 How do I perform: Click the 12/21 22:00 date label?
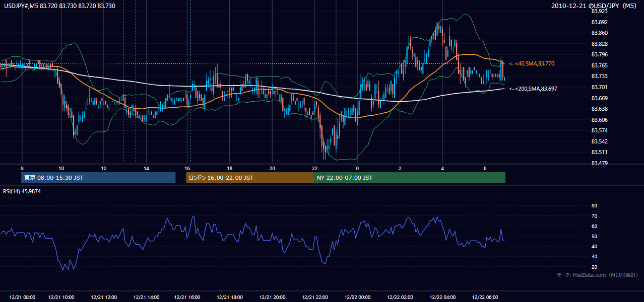(315, 297)
